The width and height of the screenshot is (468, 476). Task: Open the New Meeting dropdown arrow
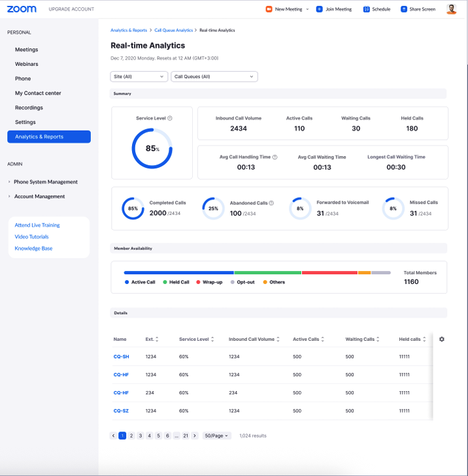point(307,9)
